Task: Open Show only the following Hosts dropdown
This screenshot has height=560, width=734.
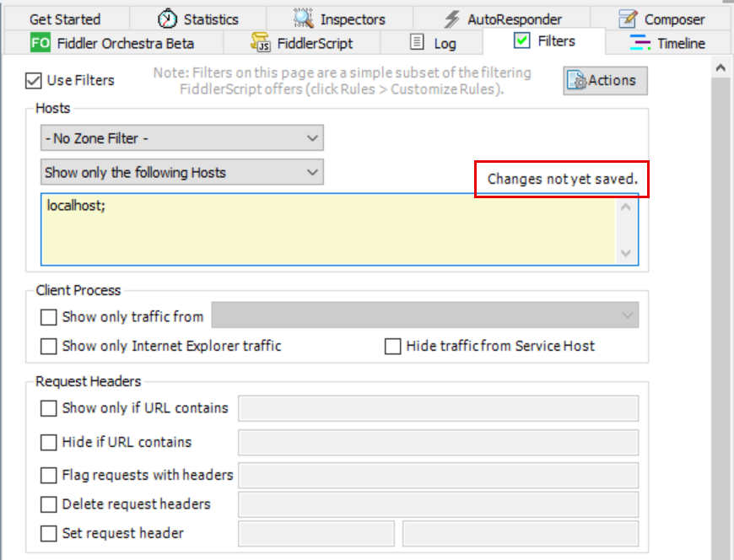Action: pos(182,172)
